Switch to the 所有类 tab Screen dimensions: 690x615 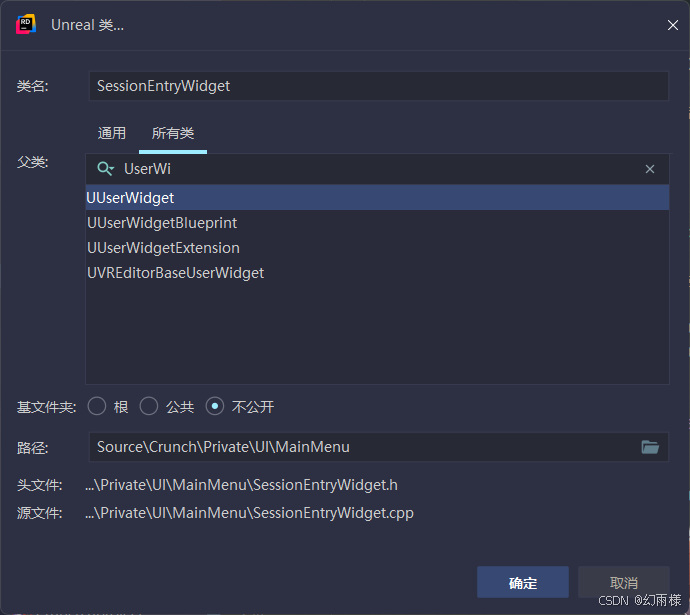[x=173, y=133]
